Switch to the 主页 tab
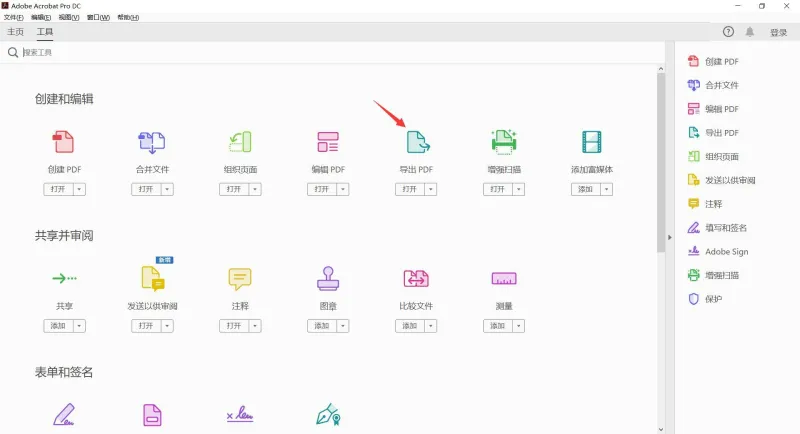 (x=15, y=32)
